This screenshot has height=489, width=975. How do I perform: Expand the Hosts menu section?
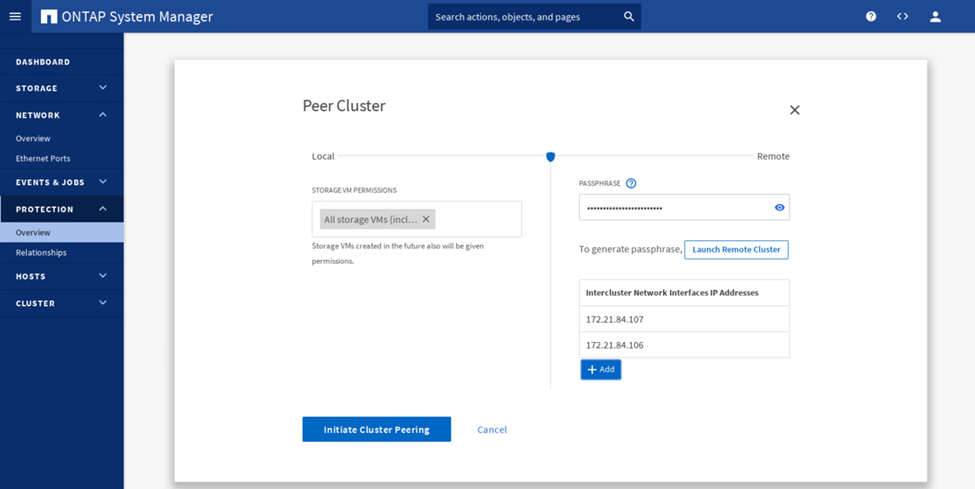[x=103, y=276]
